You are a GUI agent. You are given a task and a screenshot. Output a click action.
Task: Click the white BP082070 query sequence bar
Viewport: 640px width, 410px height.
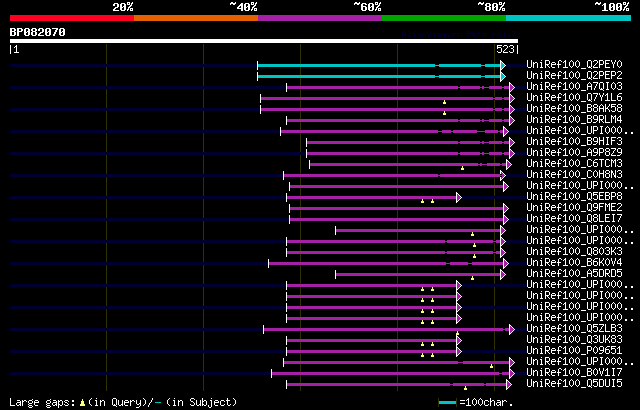[x=264, y=41]
